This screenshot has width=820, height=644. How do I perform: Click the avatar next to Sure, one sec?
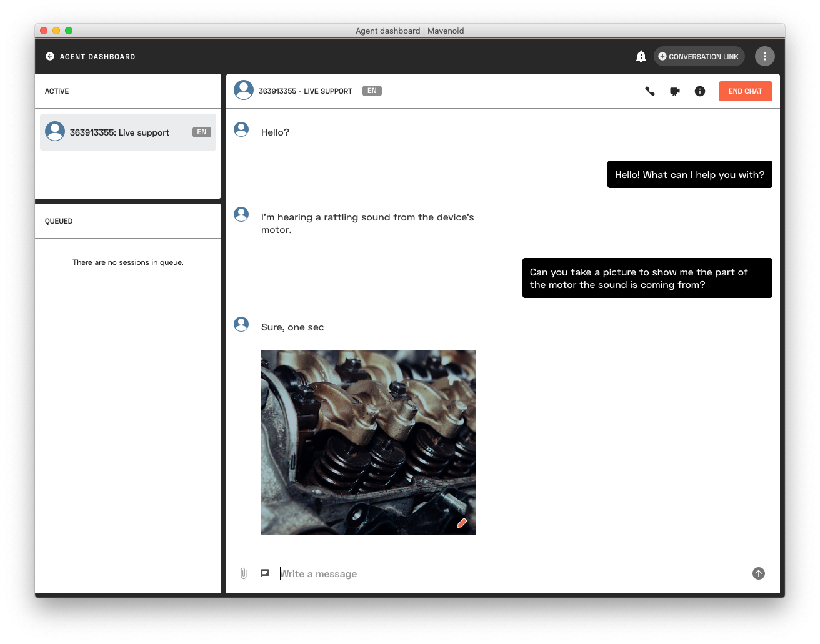241,324
